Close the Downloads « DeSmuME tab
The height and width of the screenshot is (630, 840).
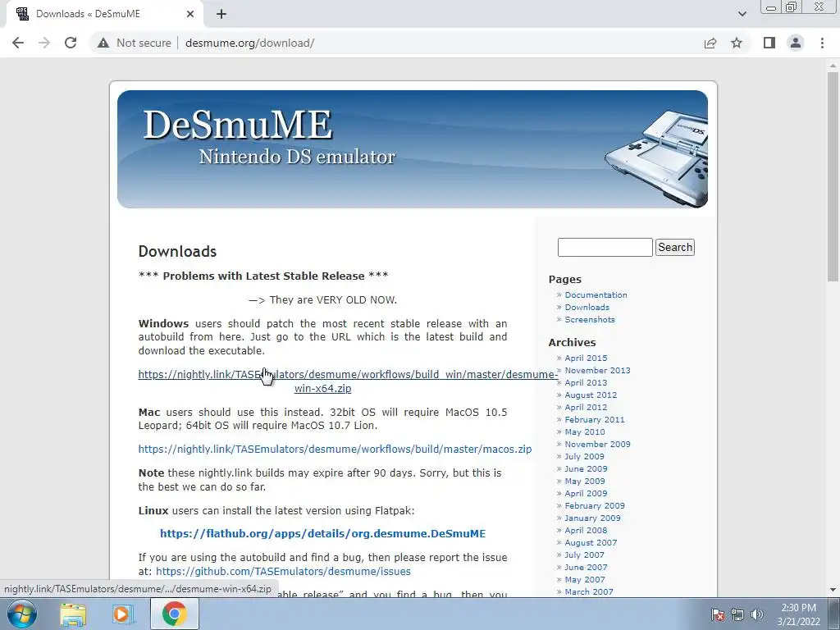pos(190,14)
